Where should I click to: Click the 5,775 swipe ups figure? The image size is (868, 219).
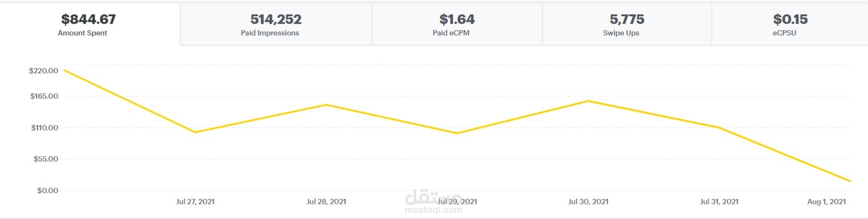tap(627, 20)
